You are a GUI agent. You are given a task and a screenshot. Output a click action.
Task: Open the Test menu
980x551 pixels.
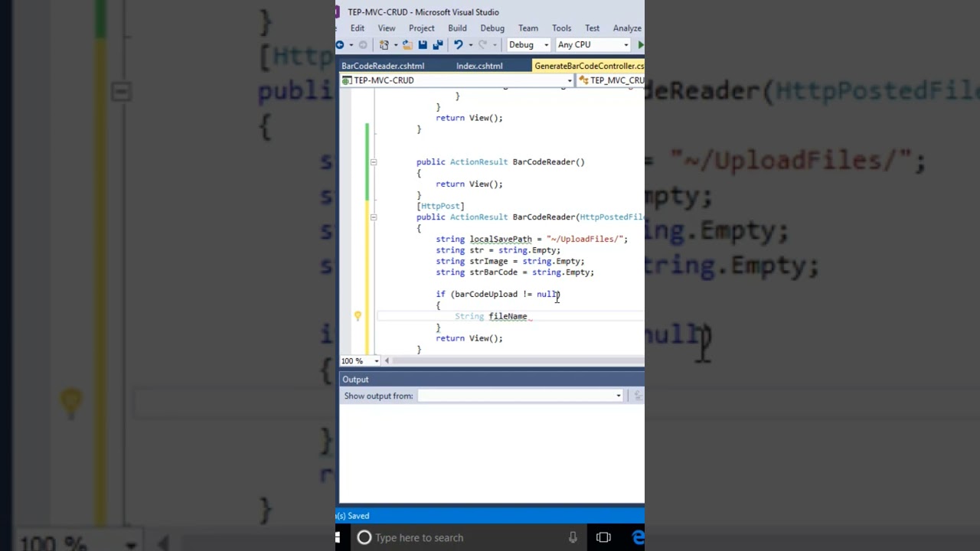click(x=593, y=28)
